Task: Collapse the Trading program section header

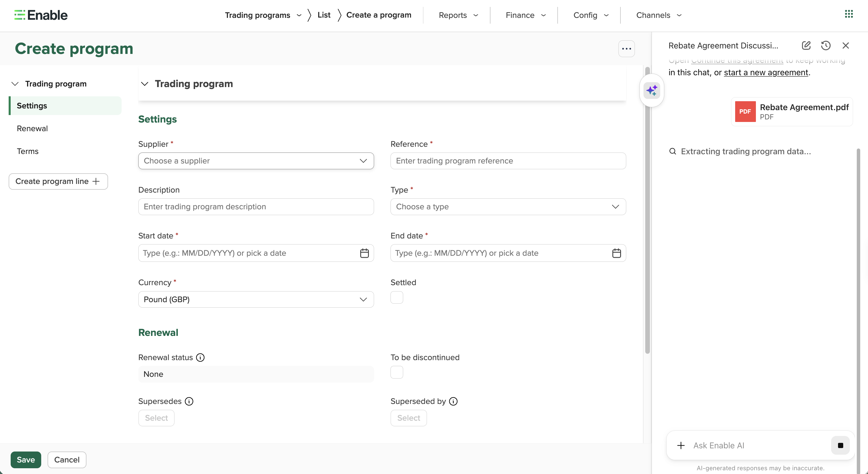Action: (145, 84)
